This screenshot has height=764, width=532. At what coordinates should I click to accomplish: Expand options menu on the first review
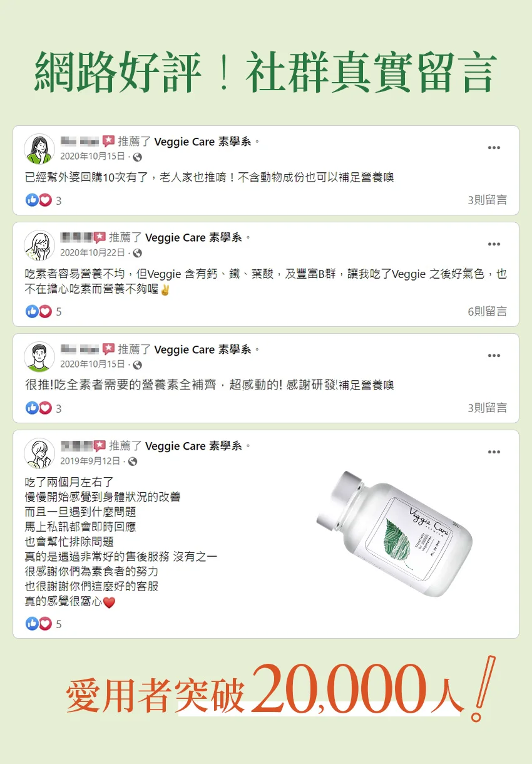coord(494,148)
